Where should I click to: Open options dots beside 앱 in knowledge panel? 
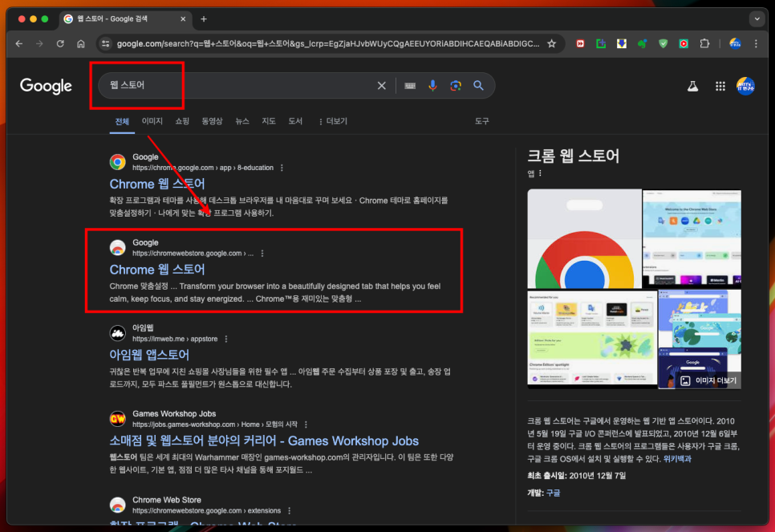[540, 173]
